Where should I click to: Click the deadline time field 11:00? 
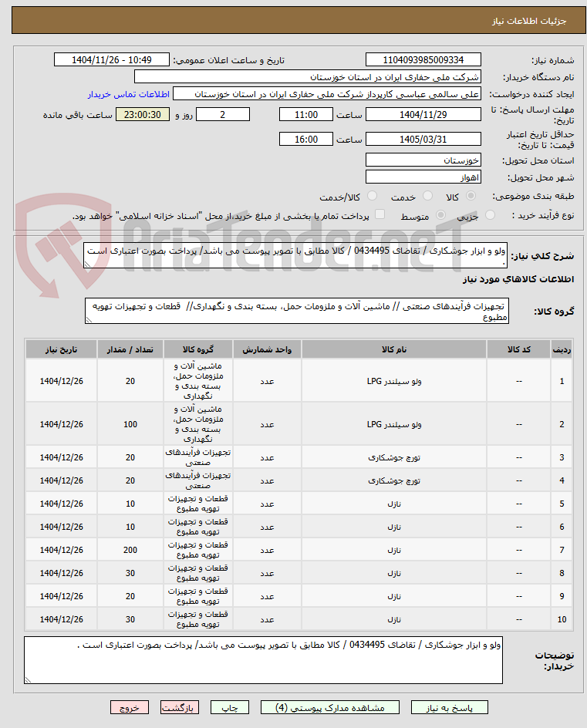point(306,115)
